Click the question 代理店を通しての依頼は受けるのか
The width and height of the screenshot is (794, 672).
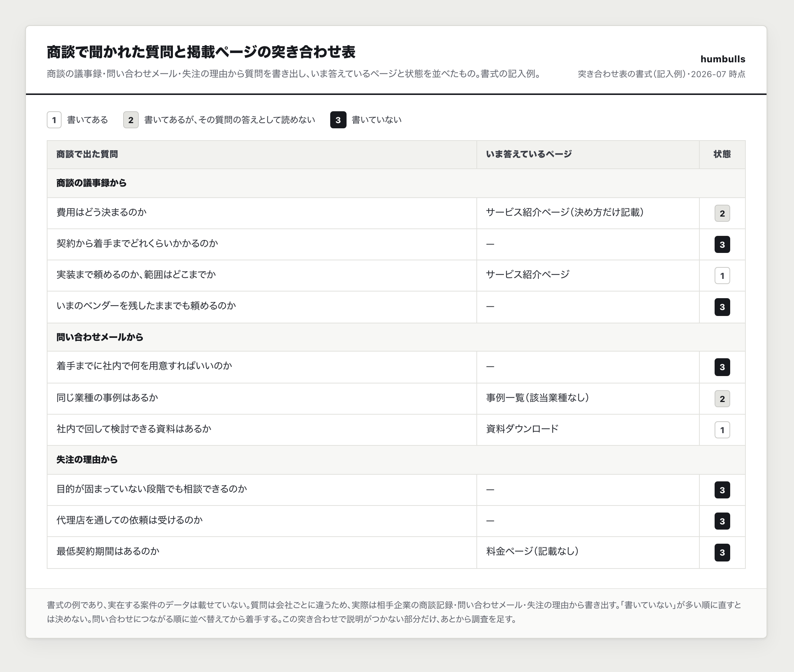tap(129, 520)
